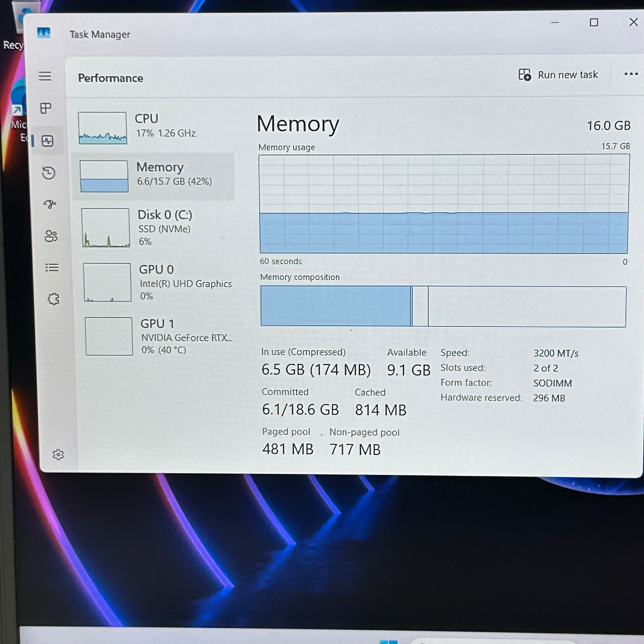Select the Performance page icon in sidebar

[x=47, y=141]
